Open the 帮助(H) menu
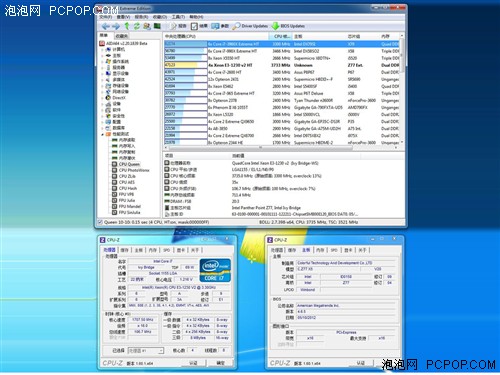Screen dimensions: 500x375 pyautogui.click(x=196, y=17)
